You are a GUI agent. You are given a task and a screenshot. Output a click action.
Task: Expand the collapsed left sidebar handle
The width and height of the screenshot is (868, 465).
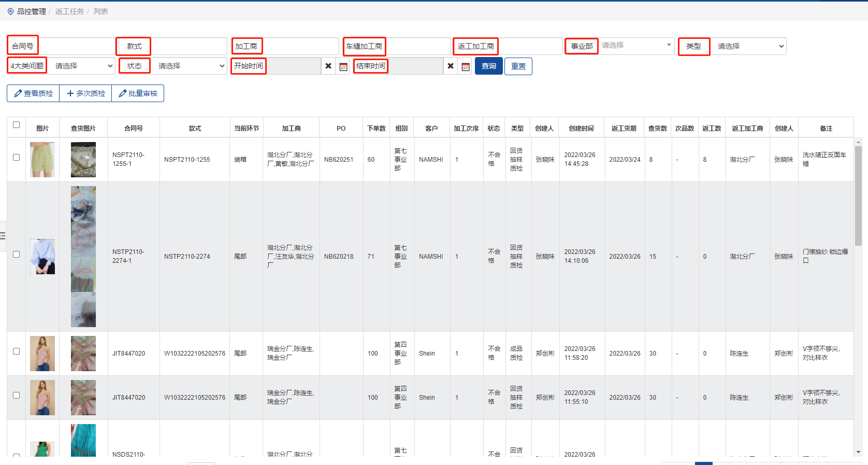pos(3,236)
